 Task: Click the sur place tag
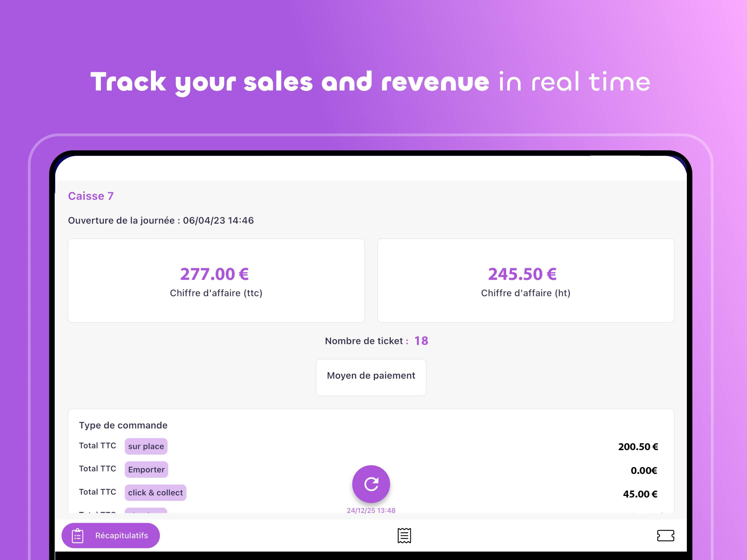[x=146, y=446]
